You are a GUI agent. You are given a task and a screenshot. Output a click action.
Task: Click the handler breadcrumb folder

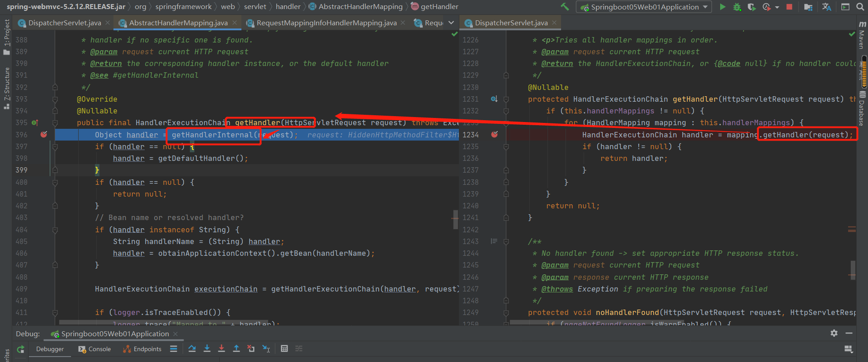[288, 6]
